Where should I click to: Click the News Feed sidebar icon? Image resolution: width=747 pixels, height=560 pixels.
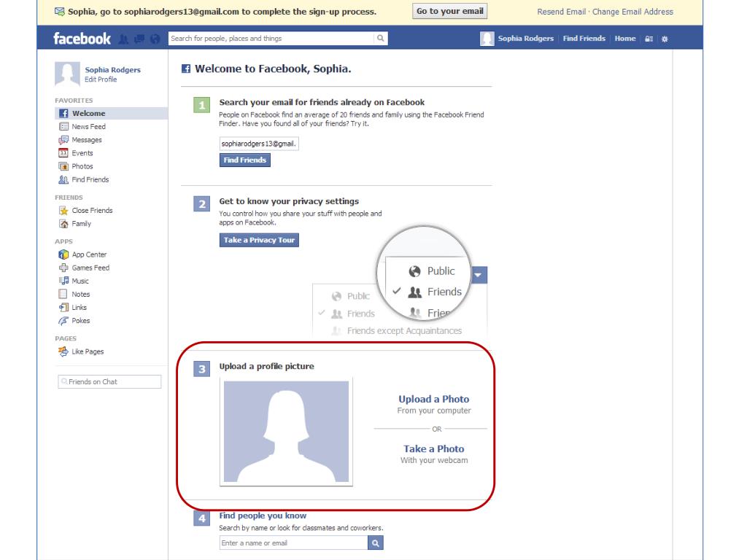[63, 127]
